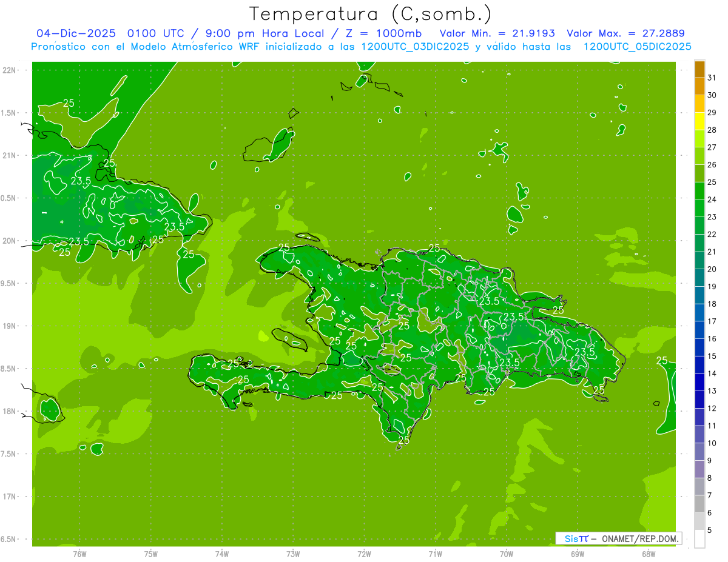
Task: Click the title 'Temperatura (C,somb.)'
Action: tap(371, 15)
